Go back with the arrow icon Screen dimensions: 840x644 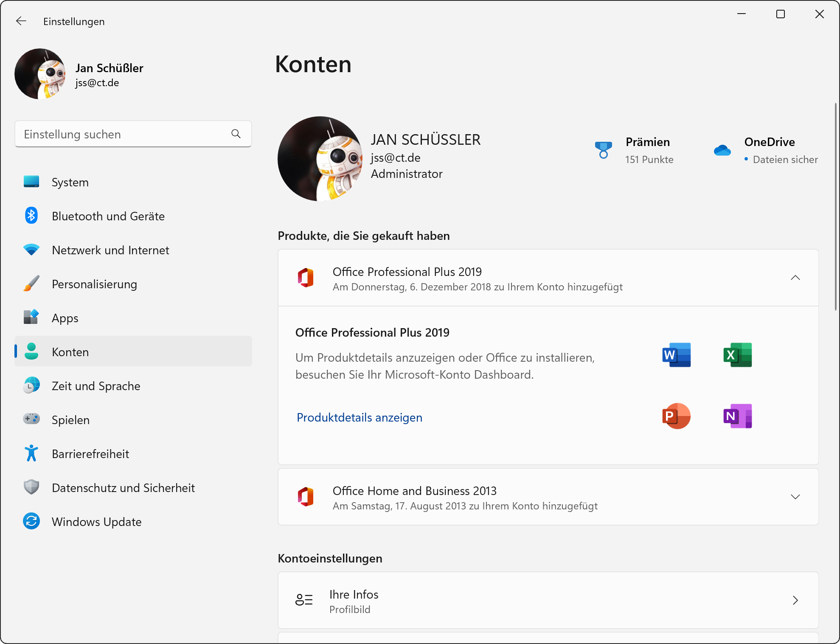pos(21,21)
